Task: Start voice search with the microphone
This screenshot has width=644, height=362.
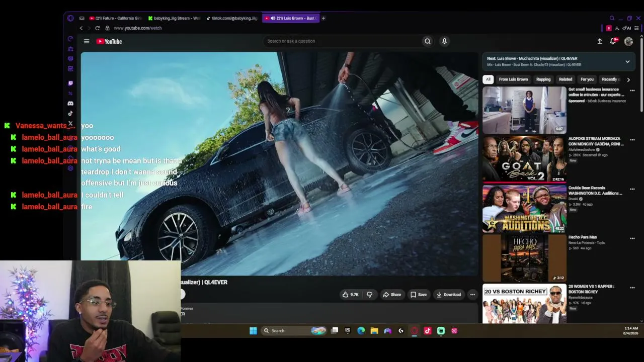Action: click(444, 41)
